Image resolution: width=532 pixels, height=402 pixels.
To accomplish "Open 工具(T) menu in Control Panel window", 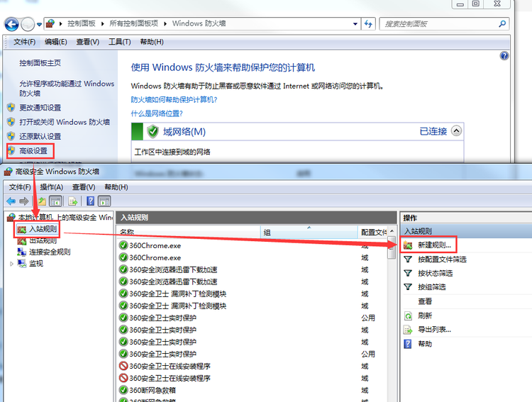I will pyautogui.click(x=119, y=42).
